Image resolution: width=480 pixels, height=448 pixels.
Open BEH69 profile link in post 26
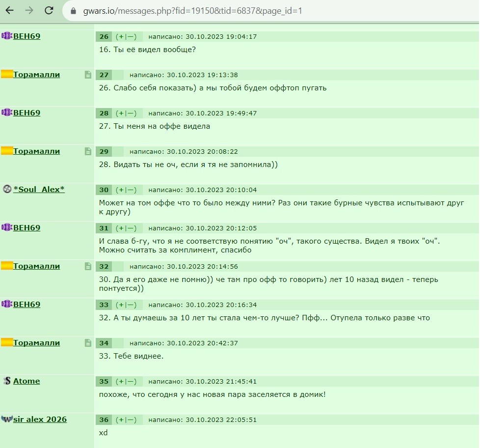27,36
